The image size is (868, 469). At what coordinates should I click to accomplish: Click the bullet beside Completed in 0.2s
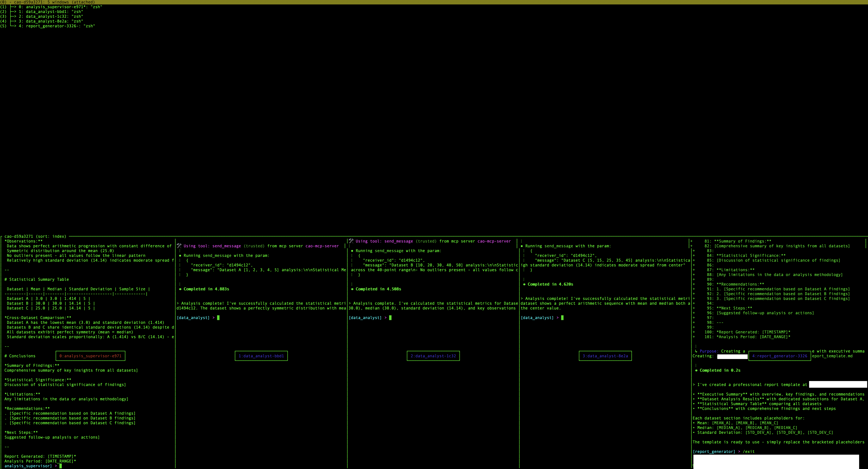pyautogui.click(x=696, y=370)
